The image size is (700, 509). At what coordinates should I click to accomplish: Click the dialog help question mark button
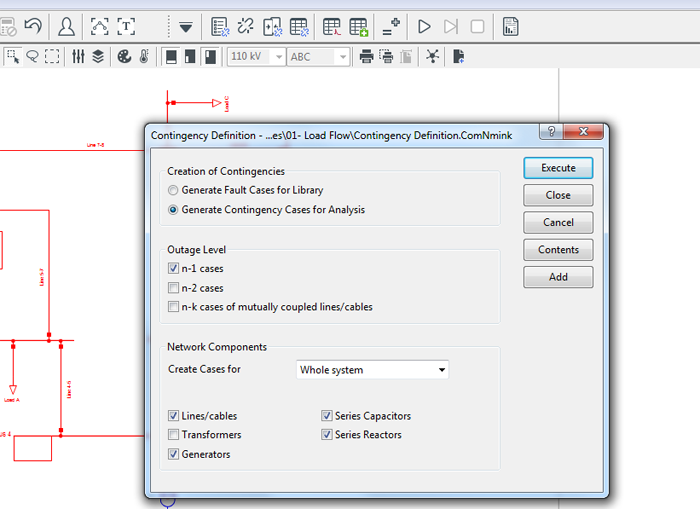[551, 133]
